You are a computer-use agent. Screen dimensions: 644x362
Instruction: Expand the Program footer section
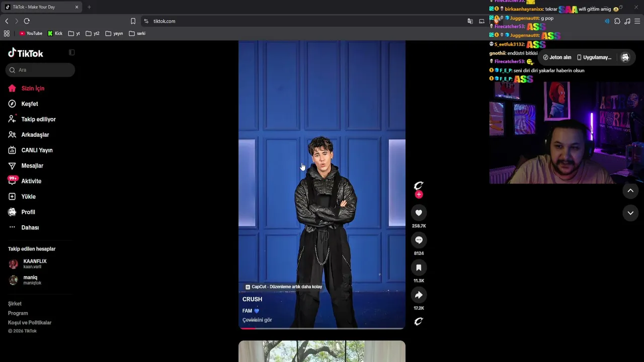point(18,313)
